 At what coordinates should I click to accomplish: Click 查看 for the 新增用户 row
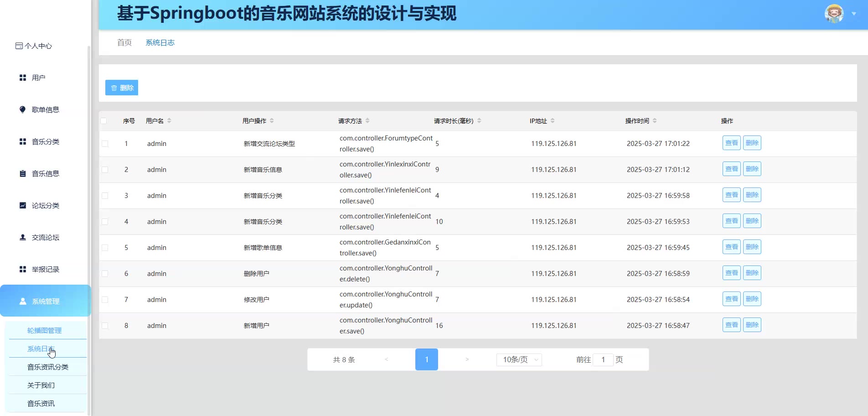click(731, 325)
